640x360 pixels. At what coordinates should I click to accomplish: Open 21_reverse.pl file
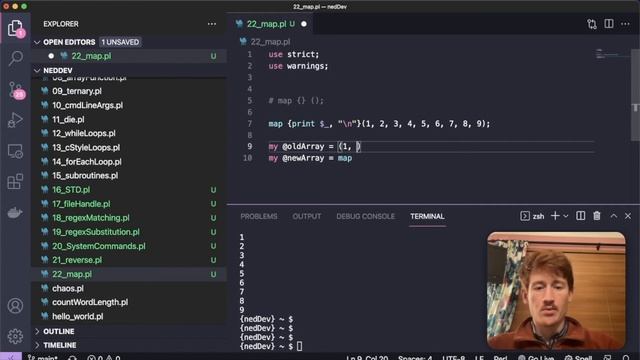(130, 260)
